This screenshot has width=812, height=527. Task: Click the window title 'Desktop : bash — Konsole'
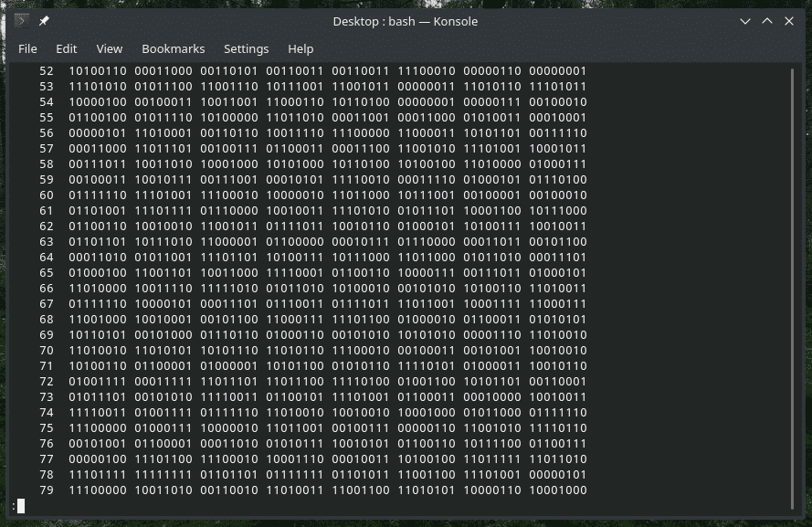(405, 21)
